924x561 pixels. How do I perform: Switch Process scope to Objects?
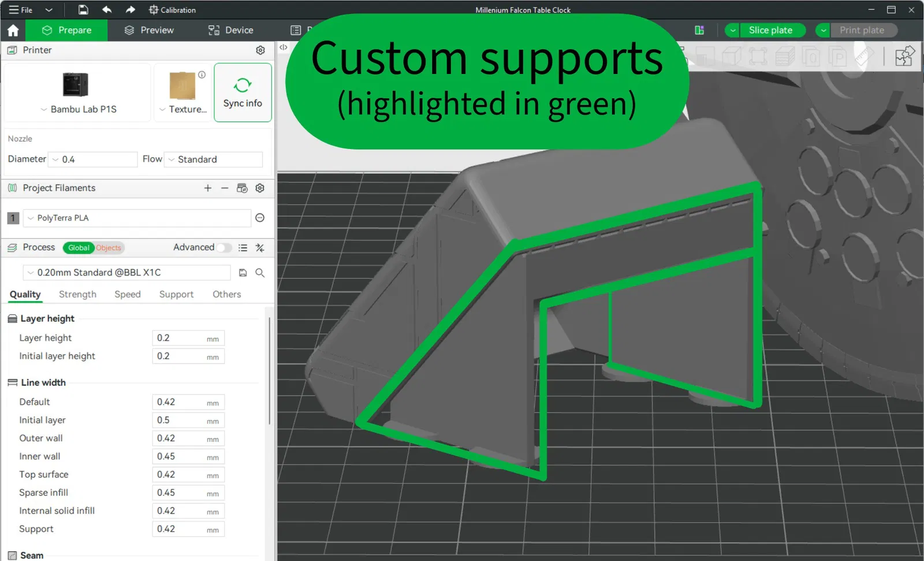(109, 248)
